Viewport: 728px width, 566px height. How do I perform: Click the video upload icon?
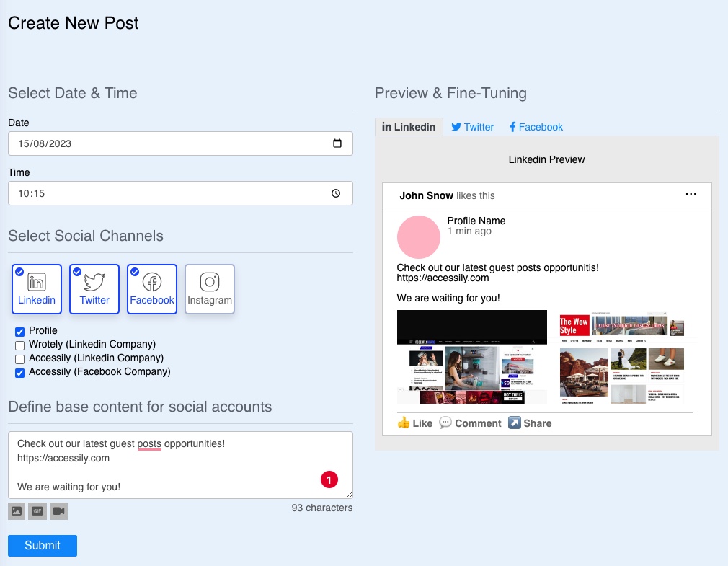58,510
